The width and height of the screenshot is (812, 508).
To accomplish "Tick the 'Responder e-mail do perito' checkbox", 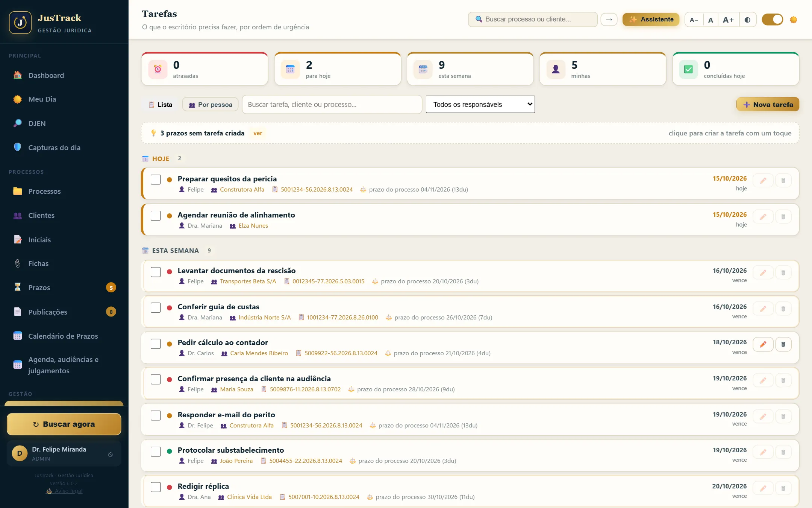I will [156, 415].
